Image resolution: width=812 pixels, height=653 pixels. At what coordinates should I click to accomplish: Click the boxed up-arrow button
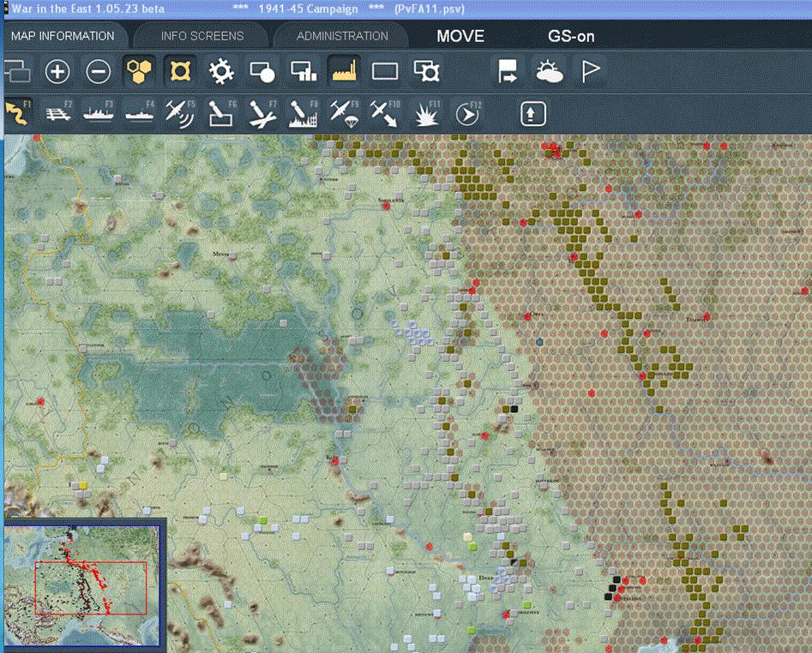tap(532, 113)
